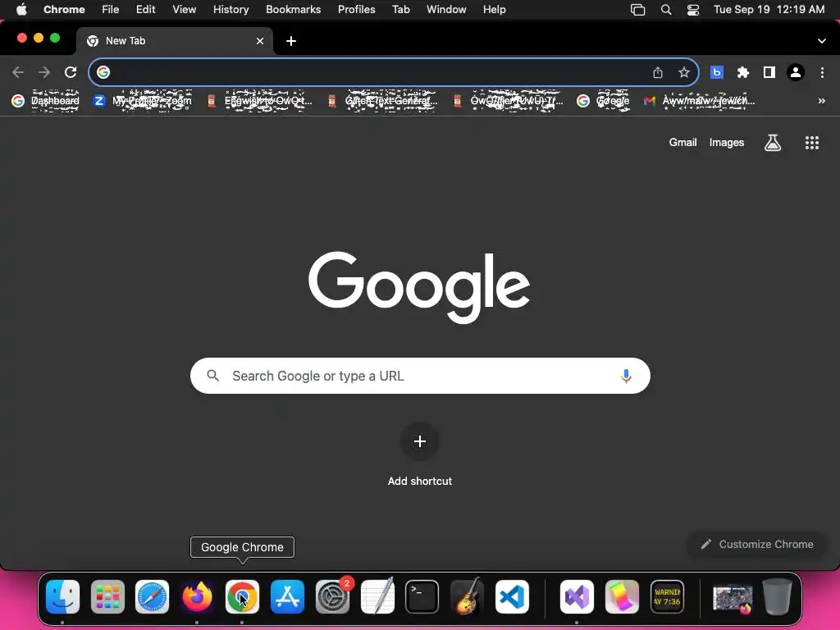
Task: Click the Gmail link
Action: coord(682,143)
